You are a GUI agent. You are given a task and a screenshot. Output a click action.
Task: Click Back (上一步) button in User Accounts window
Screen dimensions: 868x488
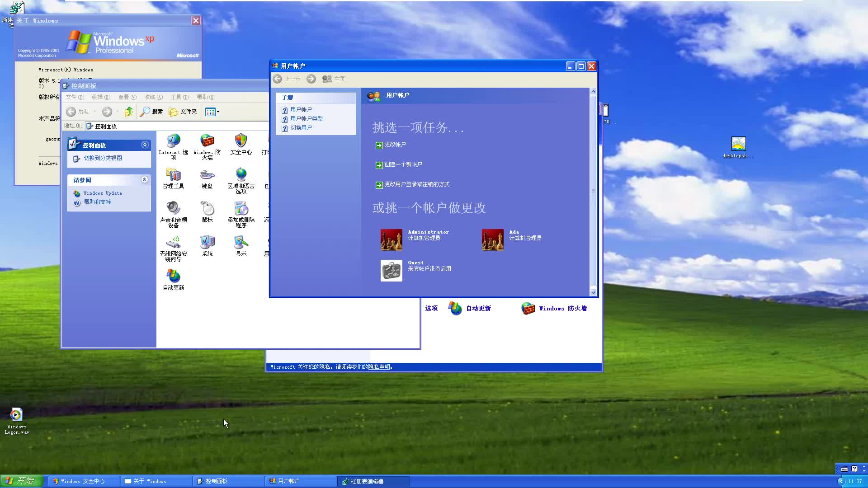click(x=287, y=79)
